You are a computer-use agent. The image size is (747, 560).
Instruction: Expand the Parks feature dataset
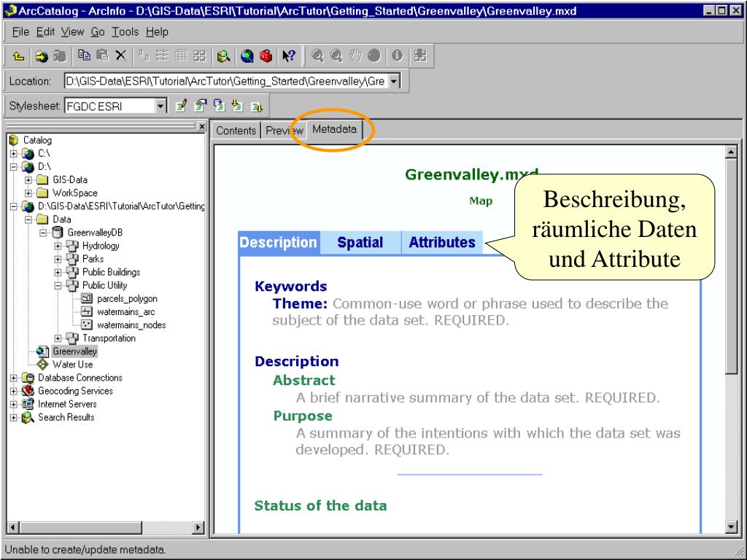coord(58,260)
